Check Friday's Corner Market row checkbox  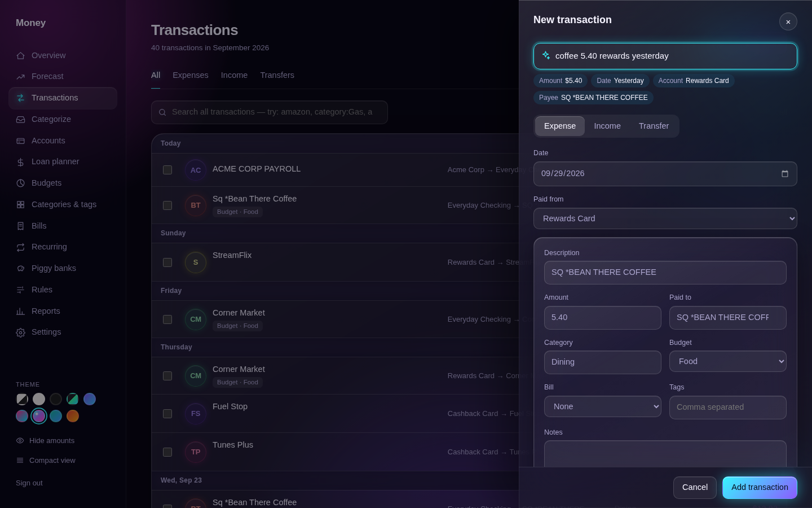167,319
